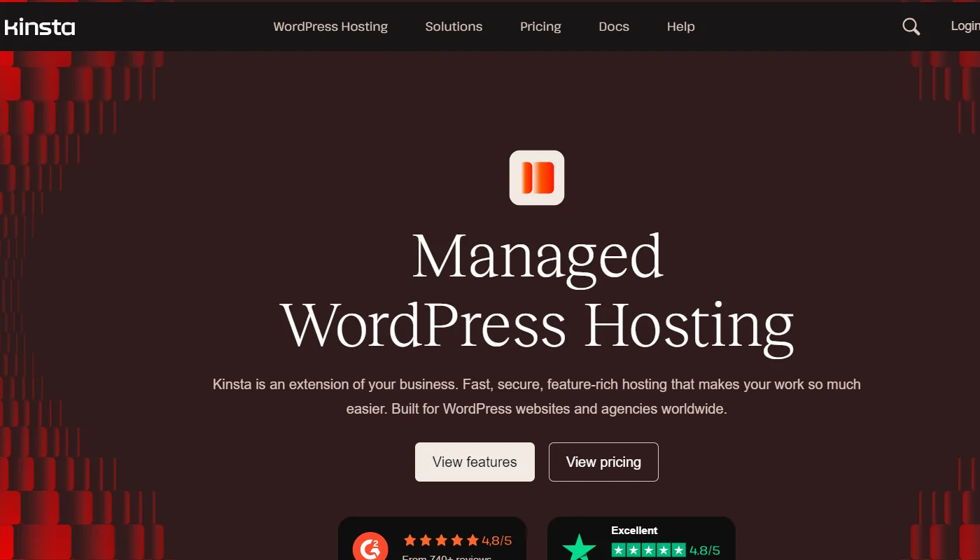Click the Login link
Image resolution: width=980 pixels, height=560 pixels.
(965, 26)
